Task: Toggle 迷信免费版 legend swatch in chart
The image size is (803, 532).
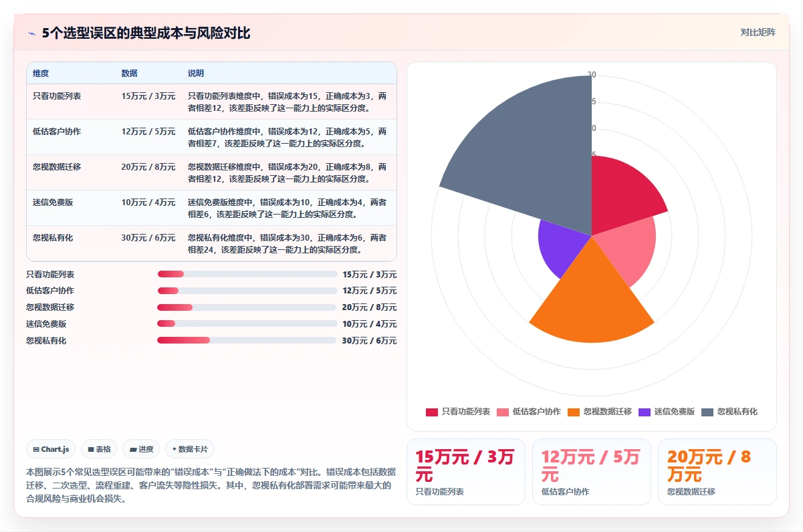Action: 645,412
